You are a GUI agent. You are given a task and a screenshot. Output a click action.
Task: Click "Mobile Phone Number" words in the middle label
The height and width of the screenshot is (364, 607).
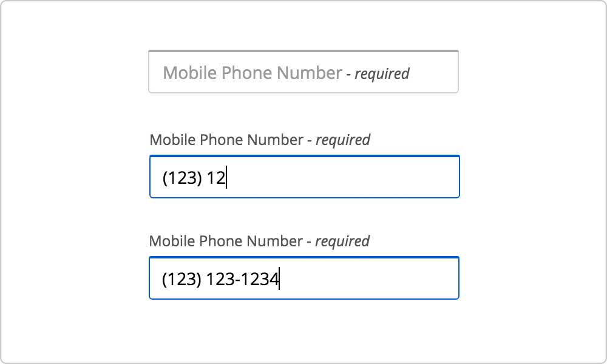(x=226, y=140)
